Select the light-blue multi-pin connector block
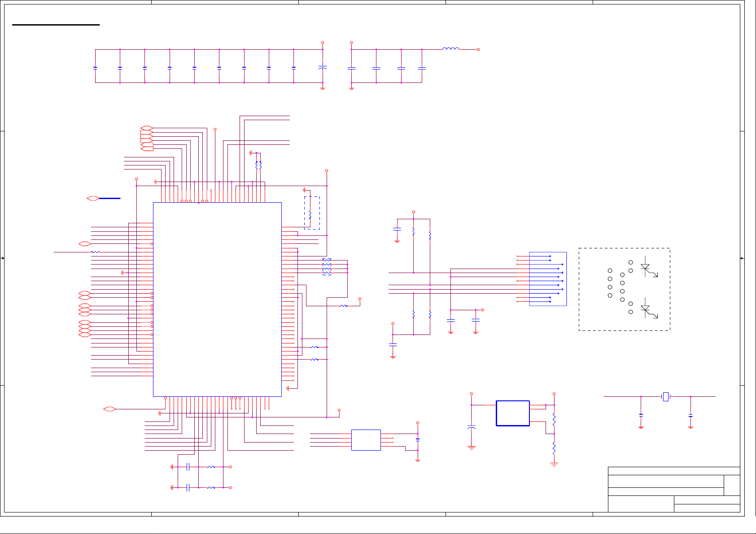 pyautogui.click(x=548, y=279)
